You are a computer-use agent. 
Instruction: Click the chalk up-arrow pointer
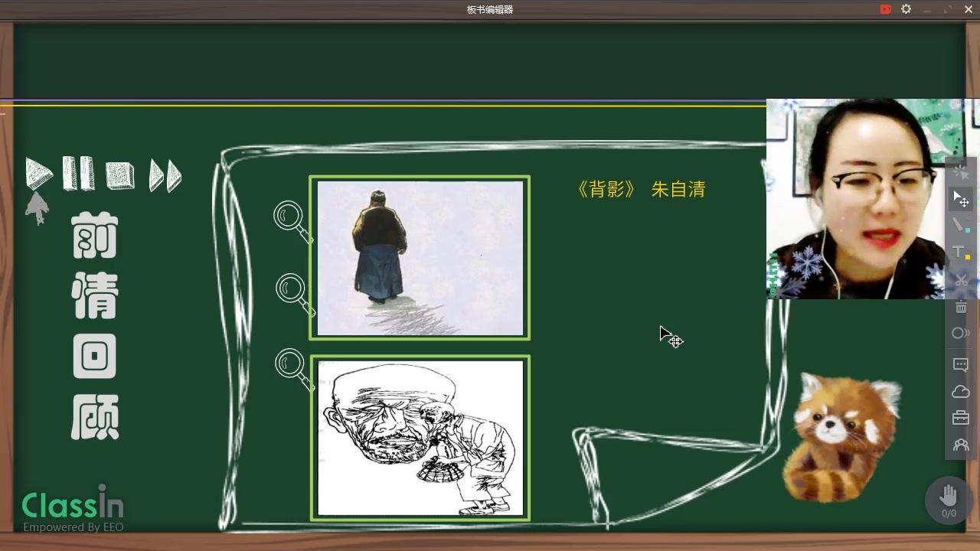[x=37, y=207]
